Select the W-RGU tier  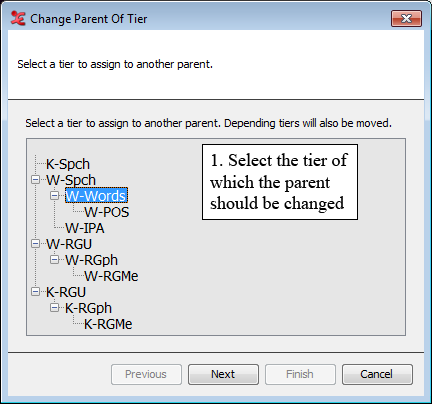69,244
